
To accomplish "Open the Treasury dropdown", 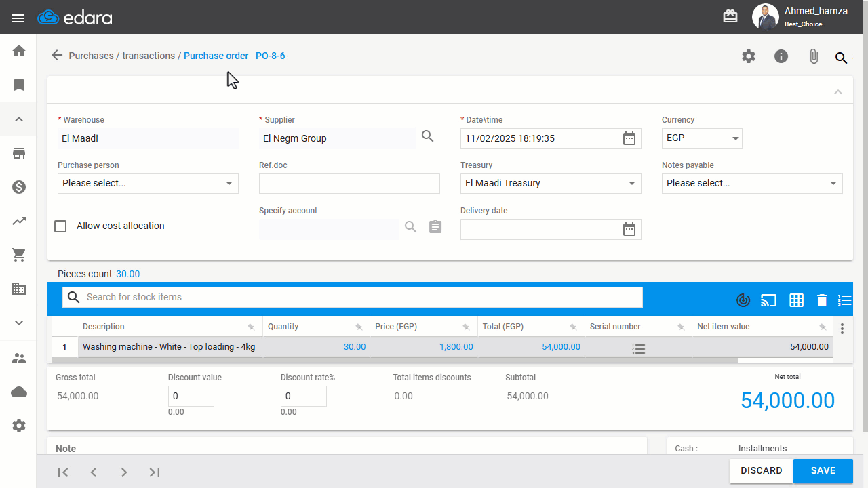I will click(551, 183).
